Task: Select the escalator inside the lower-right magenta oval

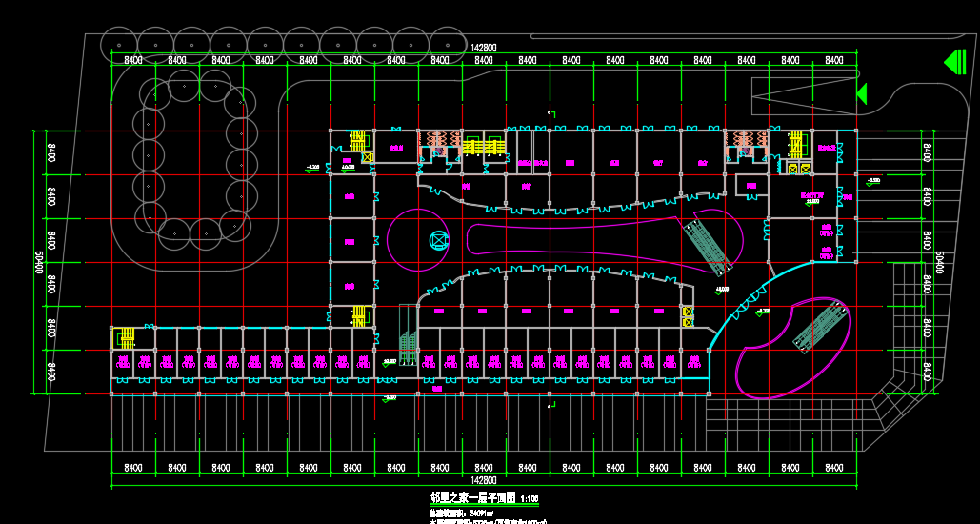Action: (822, 323)
